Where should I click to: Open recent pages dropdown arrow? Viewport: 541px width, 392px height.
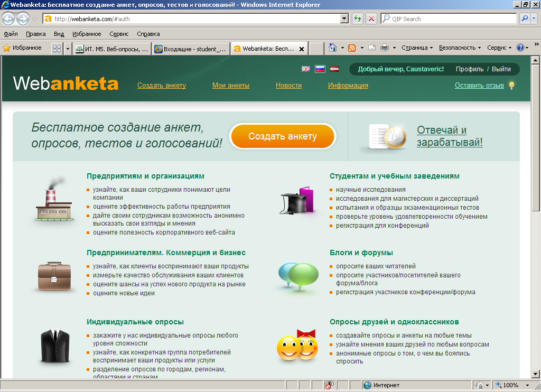click(34, 19)
